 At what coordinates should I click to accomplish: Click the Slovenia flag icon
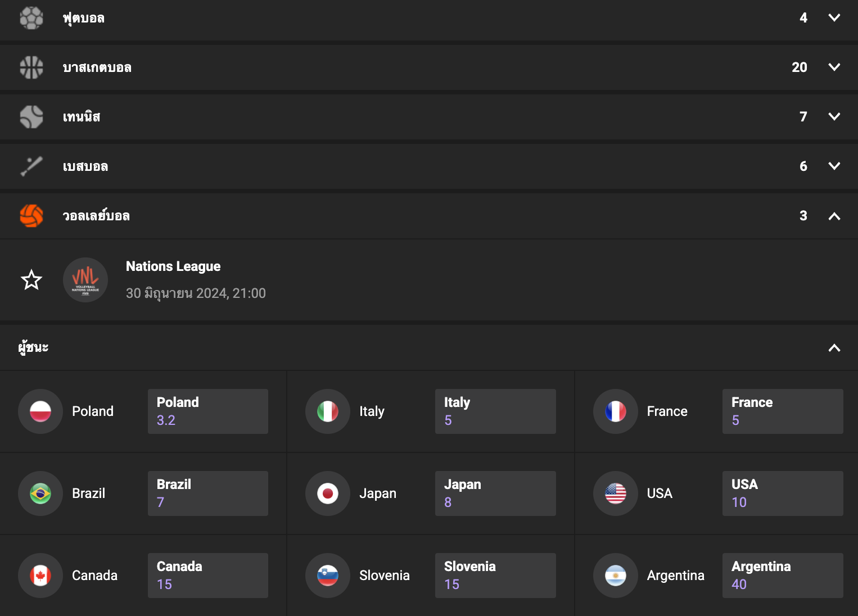tap(328, 576)
